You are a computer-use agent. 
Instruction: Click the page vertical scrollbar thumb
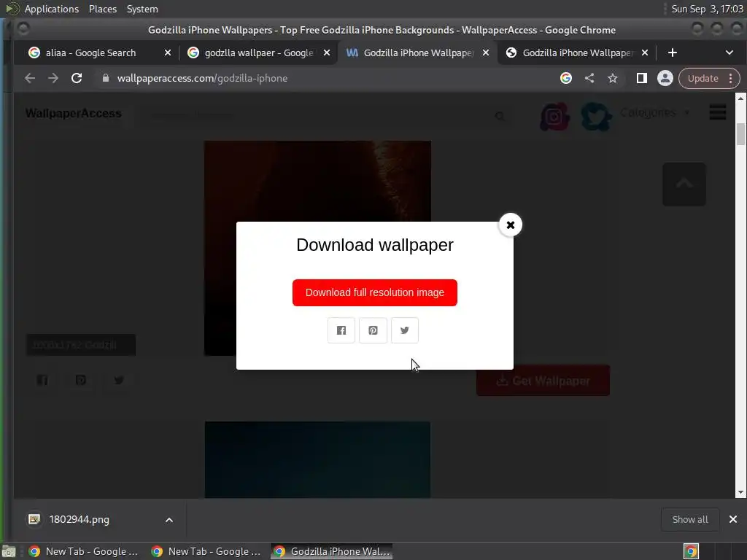[x=740, y=134]
